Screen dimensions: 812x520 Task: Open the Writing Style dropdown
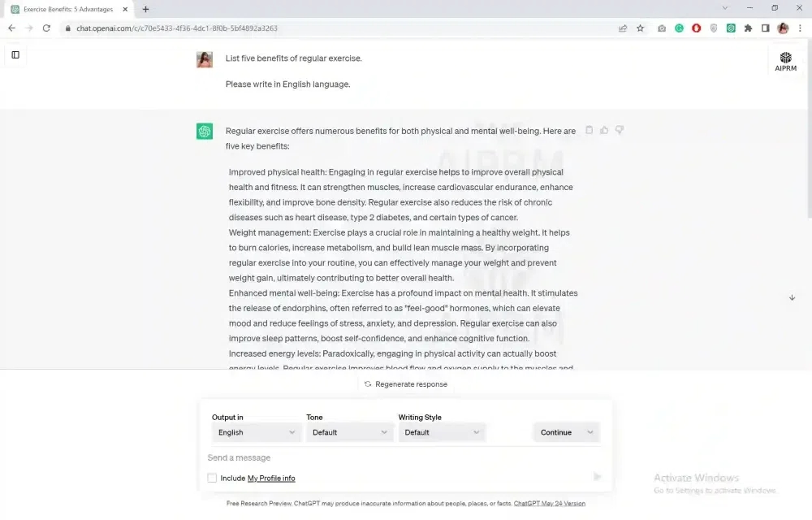(442, 432)
